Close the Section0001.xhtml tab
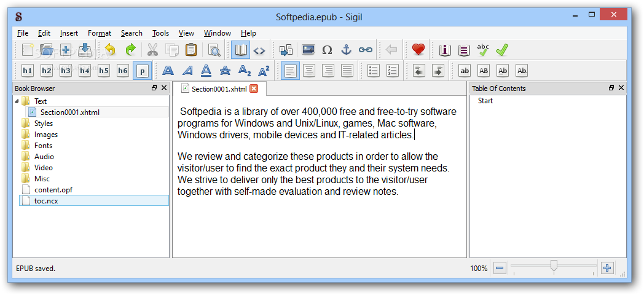 254,88
